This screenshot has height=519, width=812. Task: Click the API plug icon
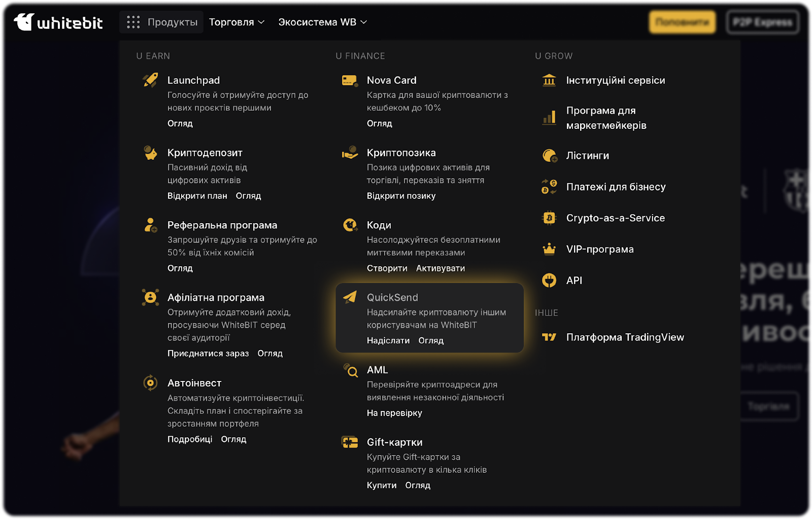[549, 281]
